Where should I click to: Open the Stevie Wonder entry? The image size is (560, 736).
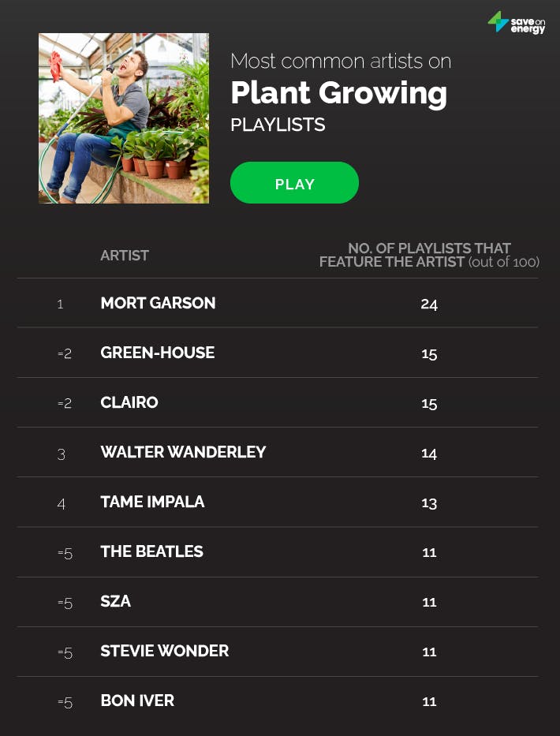click(x=165, y=651)
